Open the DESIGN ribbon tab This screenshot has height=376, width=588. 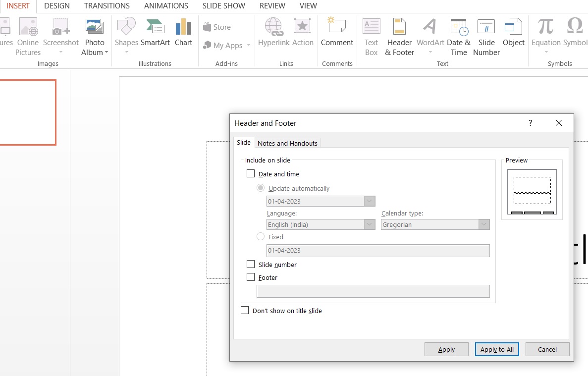[x=57, y=6]
